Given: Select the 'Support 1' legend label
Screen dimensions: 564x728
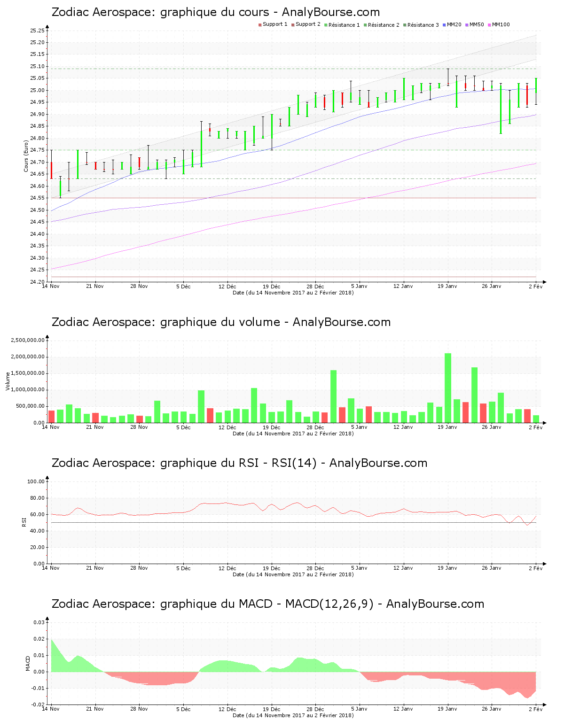Looking at the screenshot, I should [x=275, y=24].
